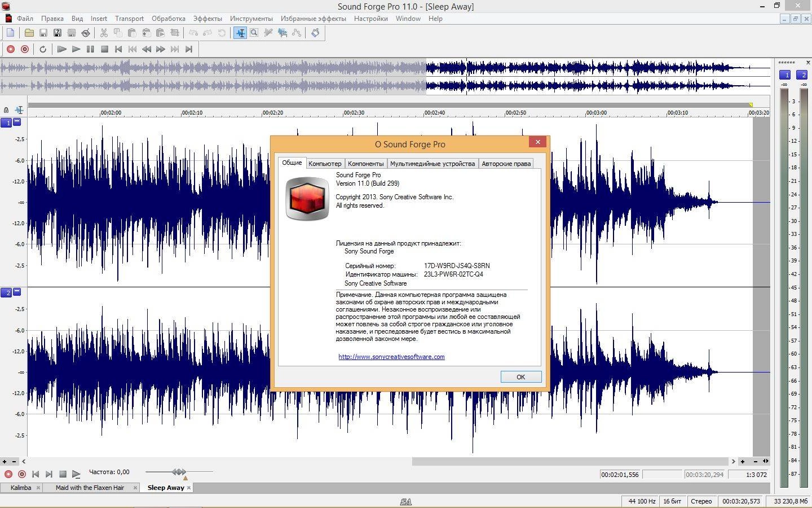This screenshot has height=508, width=812.
Task: Click the Open folder icon
Action: [x=29, y=33]
